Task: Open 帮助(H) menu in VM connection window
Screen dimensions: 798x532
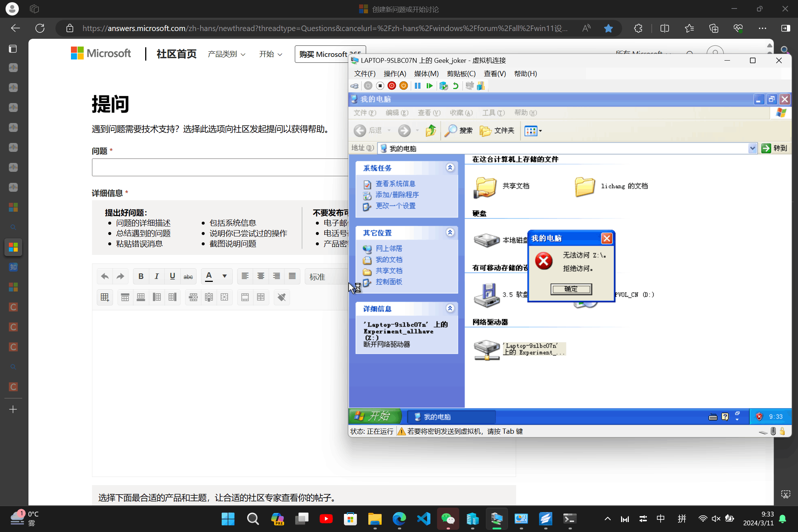Action: (525, 74)
